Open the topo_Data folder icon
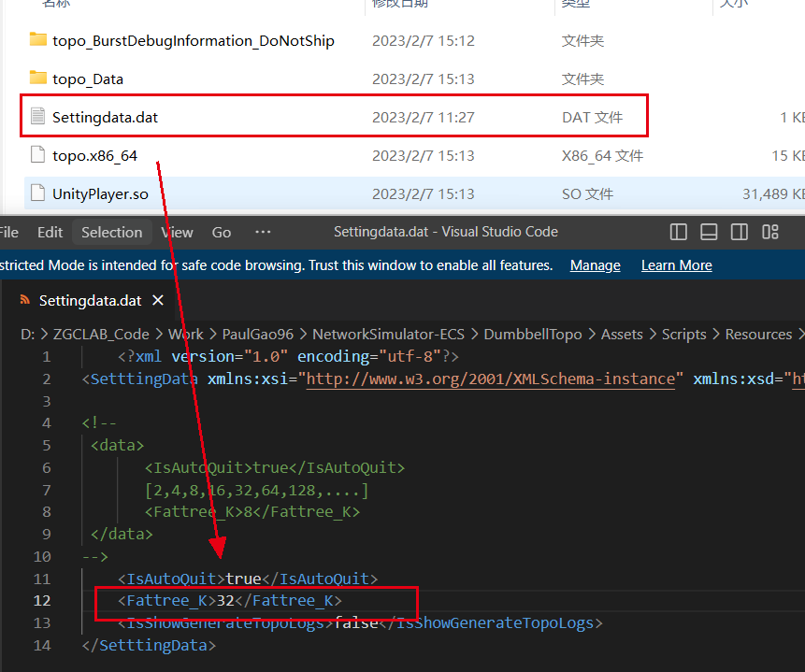 [38, 78]
